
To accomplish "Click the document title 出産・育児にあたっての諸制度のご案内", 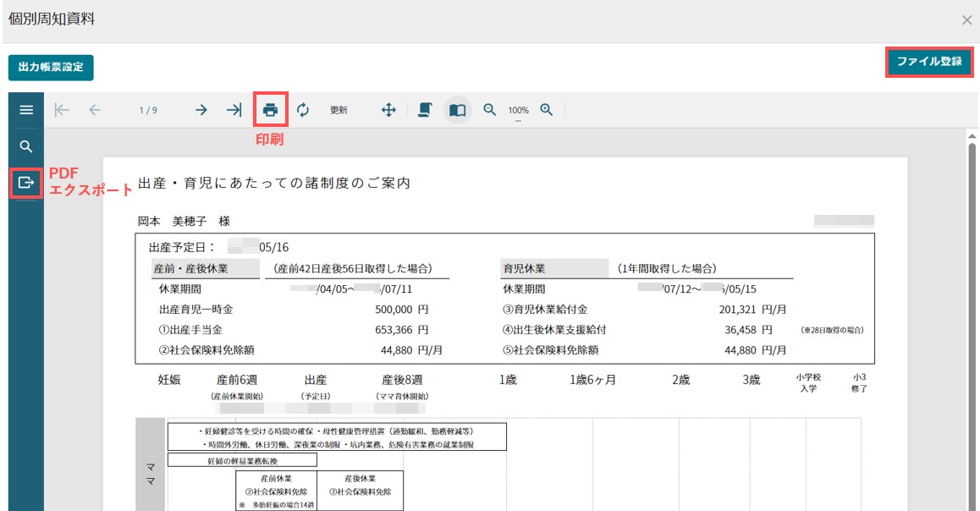I will [x=274, y=183].
